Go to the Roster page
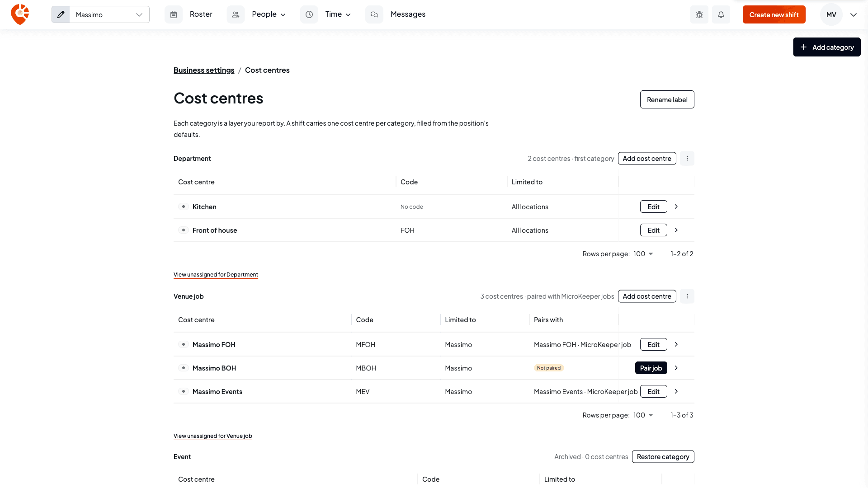 [x=201, y=14]
